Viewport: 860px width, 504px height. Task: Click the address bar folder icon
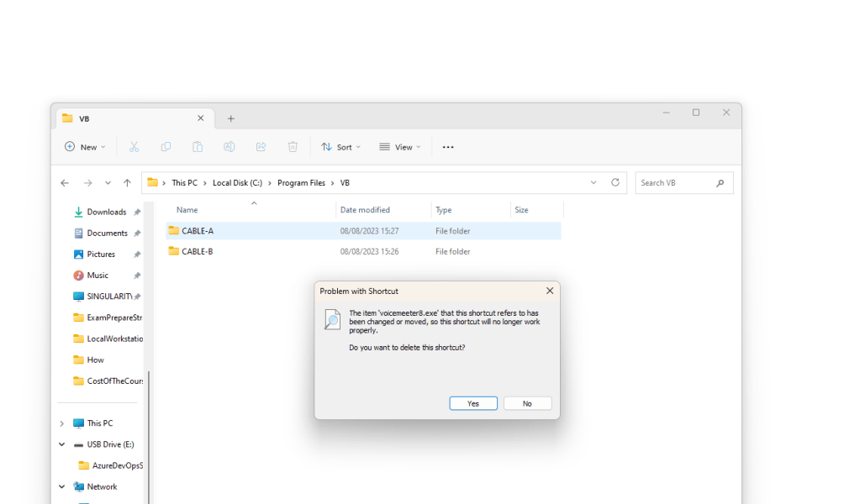pos(152,182)
